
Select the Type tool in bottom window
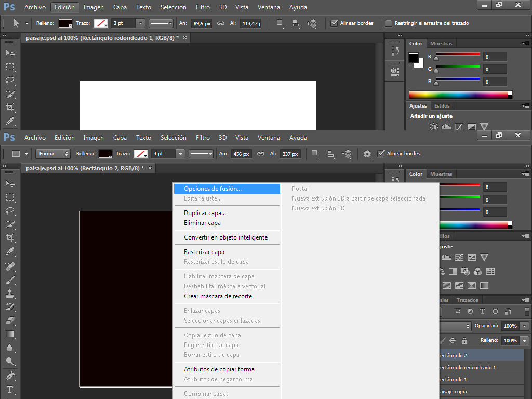tap(10, 390)
